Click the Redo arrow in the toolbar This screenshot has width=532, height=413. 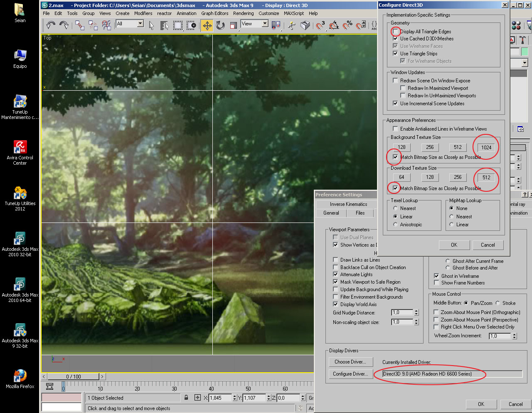[64, 25]
